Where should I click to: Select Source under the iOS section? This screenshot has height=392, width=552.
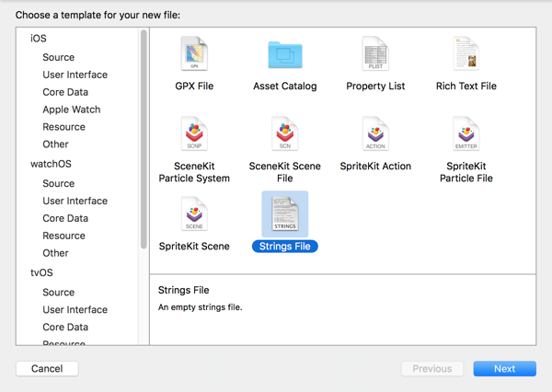click(x=58, y=57)
